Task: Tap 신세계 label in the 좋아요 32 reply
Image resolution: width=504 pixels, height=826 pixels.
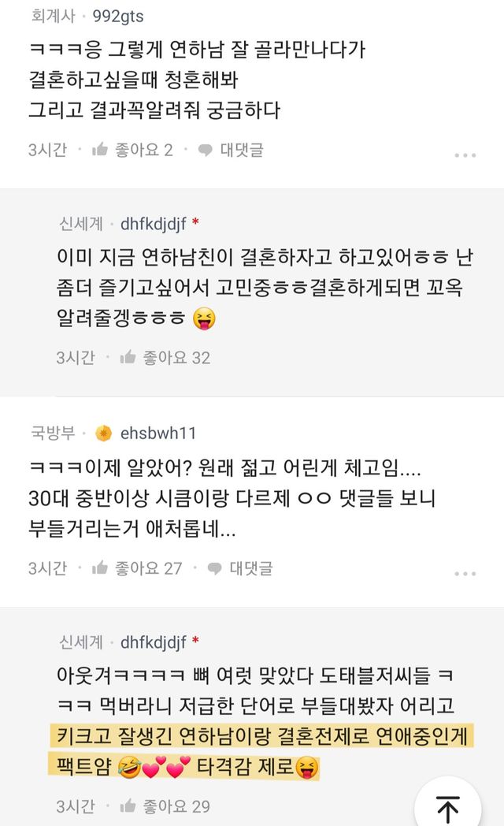Action: point(81,224)
